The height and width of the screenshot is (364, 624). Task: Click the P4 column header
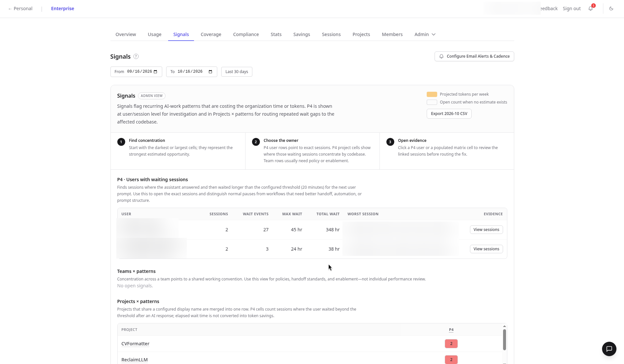pyautogui.click(x=451, y=330)
